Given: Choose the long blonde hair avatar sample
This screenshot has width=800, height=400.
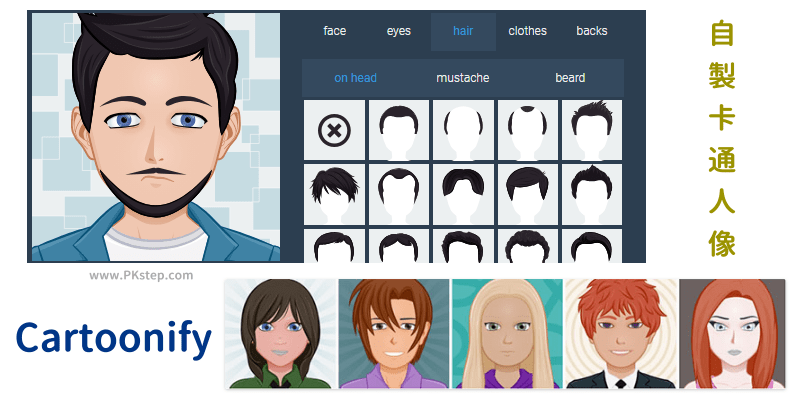Looking at the screenshot, I should (x=507, y=334).
